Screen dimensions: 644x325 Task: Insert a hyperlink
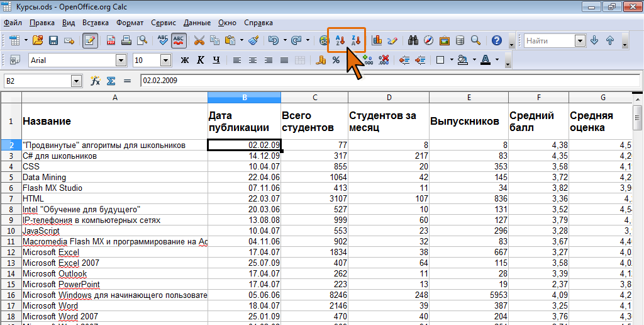[x=325, y=40]
